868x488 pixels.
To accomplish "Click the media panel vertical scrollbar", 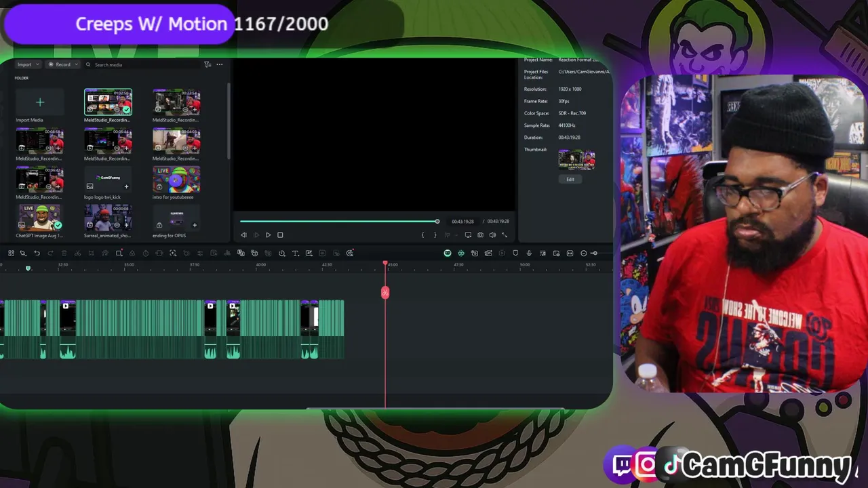I will point(229,121).
